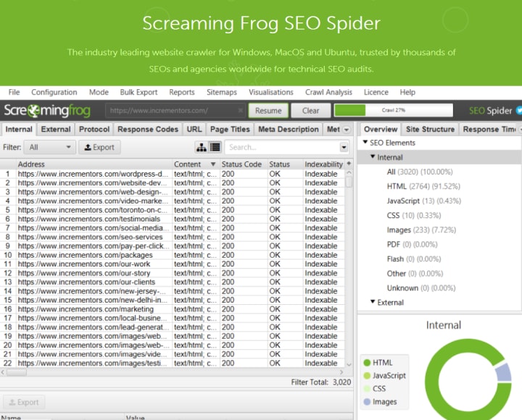Image resolution: width=522 pixels, height=420 pixels.
Task: Open the Help menu
Action: (407, 92)
